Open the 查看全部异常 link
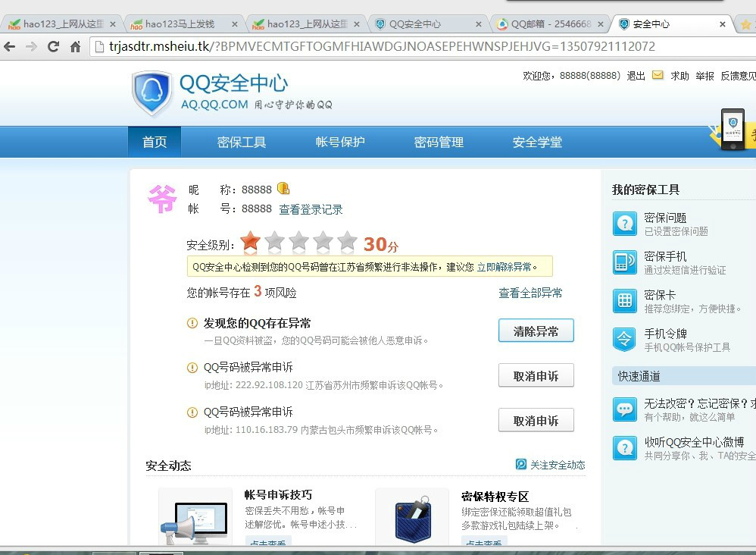 (x=530, y=293)
